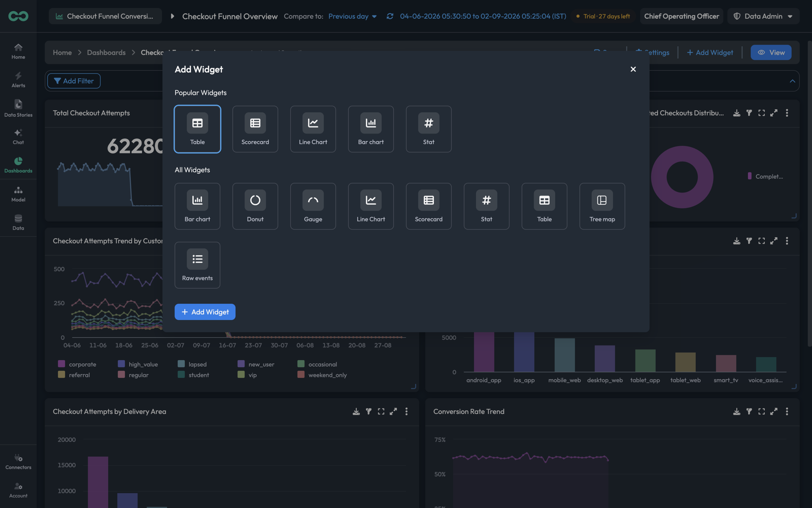Viewport: 812px width, 508px height.
Task: Filter Checkout Attempts by Delivery Area widget
Action: (368, 411)
